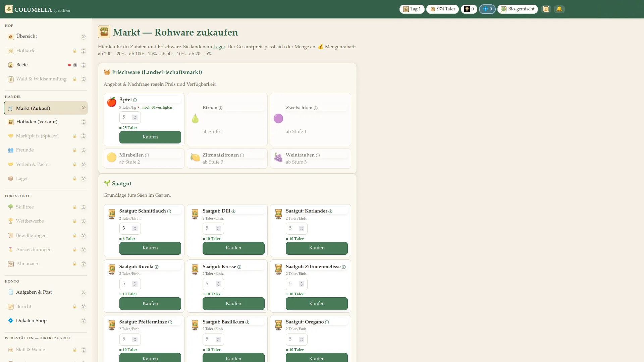Adjust Kresse quantity stepper arrows

pyautogui.click(x=218, y=284)
